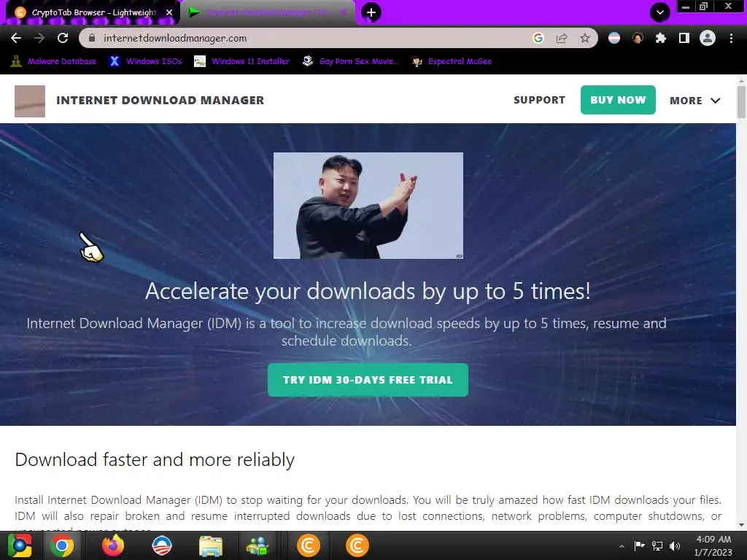
Task: Click the hero image in the banner
Action: [x=368, y=206]
